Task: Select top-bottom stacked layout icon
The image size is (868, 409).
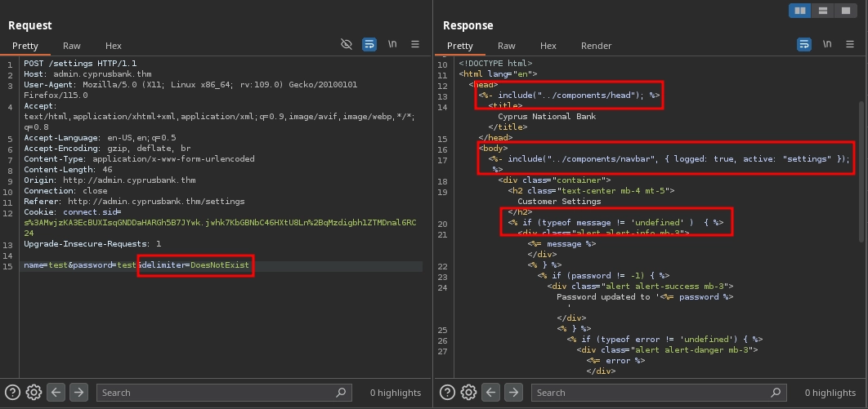Action: [823, 10]
